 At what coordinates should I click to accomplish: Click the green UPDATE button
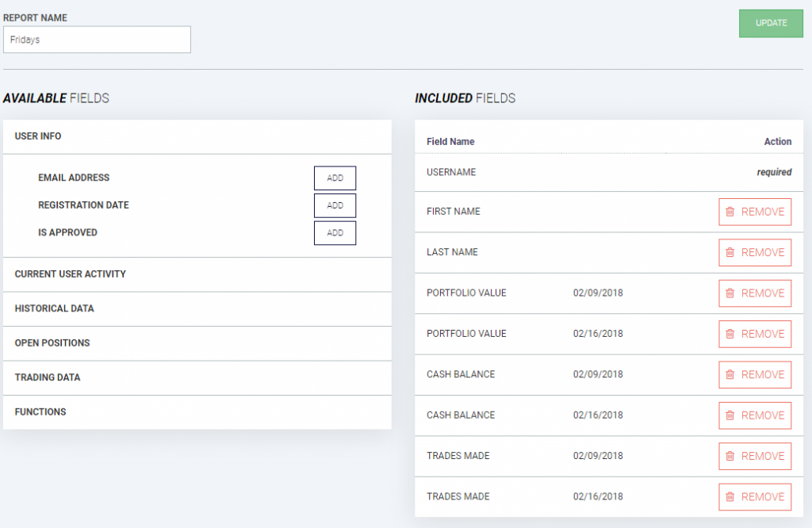[771, 23]
